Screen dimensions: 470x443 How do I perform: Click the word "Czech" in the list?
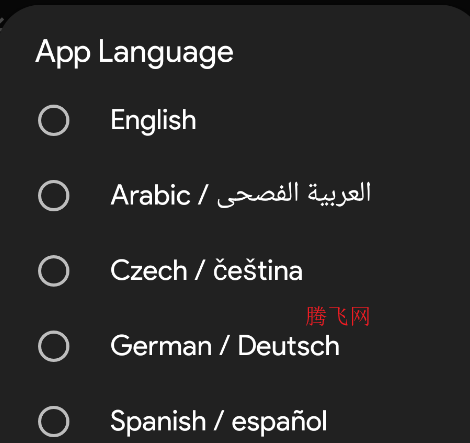[x=149, y=270]
